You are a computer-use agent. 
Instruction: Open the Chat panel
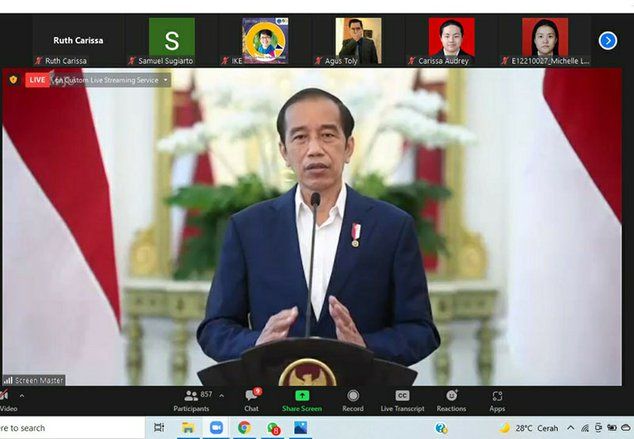[x=251, y=400]
